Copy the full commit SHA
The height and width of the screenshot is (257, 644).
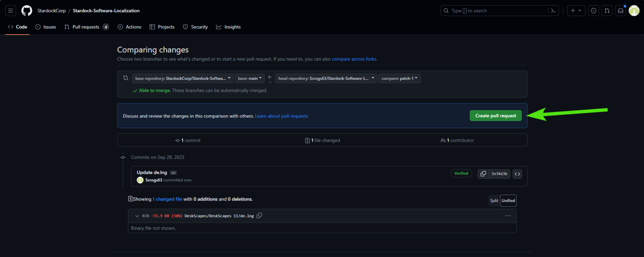pyautogui.click(x=483, y=174)
